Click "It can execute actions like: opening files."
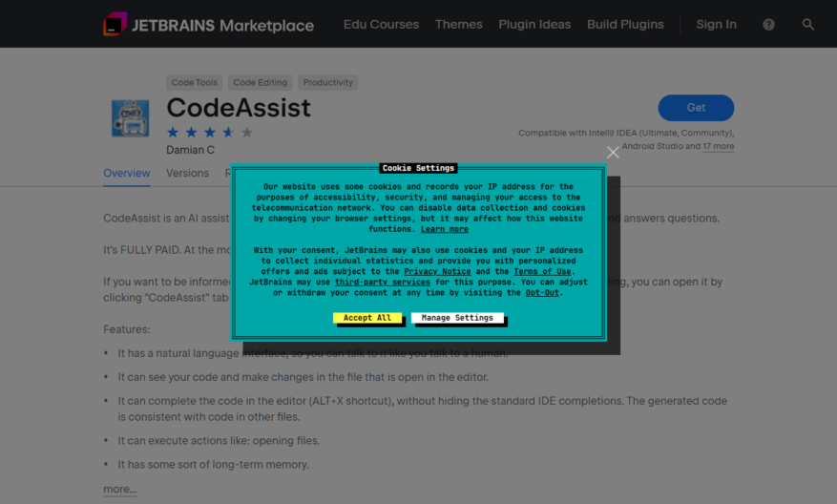This screenshot has width=837, height=504. (219, 440)
